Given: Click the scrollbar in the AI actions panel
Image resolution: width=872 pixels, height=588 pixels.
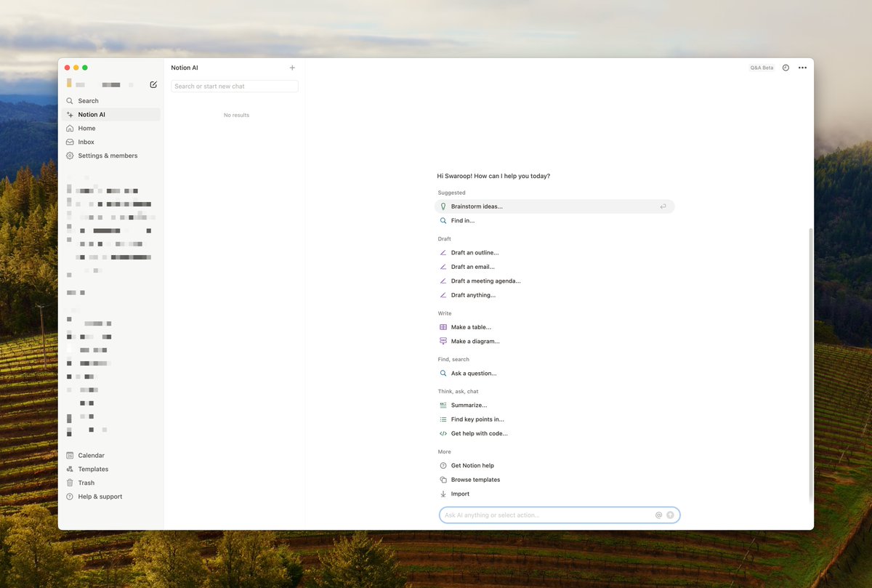Looking at the screenshot, I should tap(811, 364).
